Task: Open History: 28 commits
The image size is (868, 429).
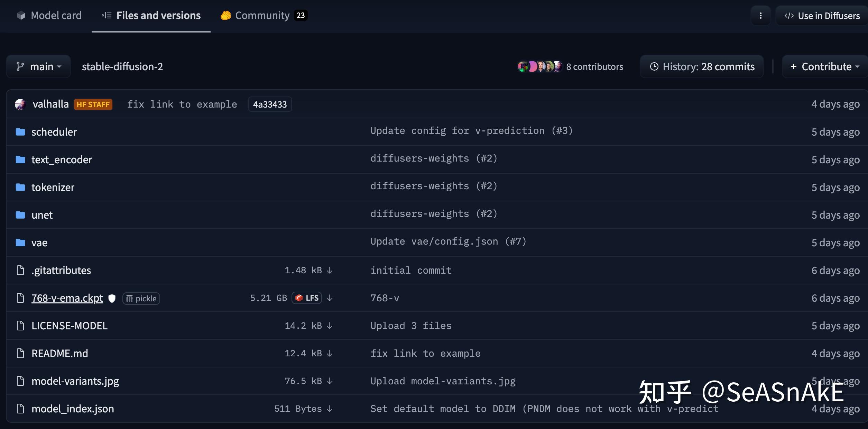Action: (x=701, y=66)
